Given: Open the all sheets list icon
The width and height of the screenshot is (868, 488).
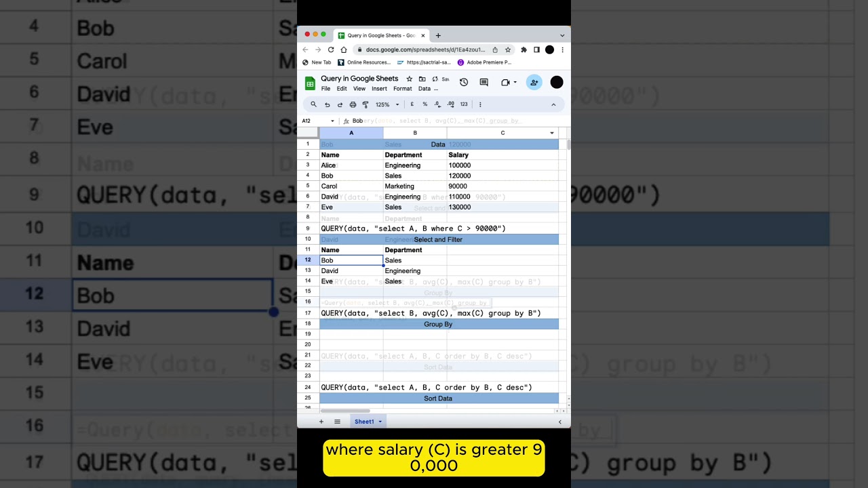Looking at the screenshot, I should pos(337,422).
